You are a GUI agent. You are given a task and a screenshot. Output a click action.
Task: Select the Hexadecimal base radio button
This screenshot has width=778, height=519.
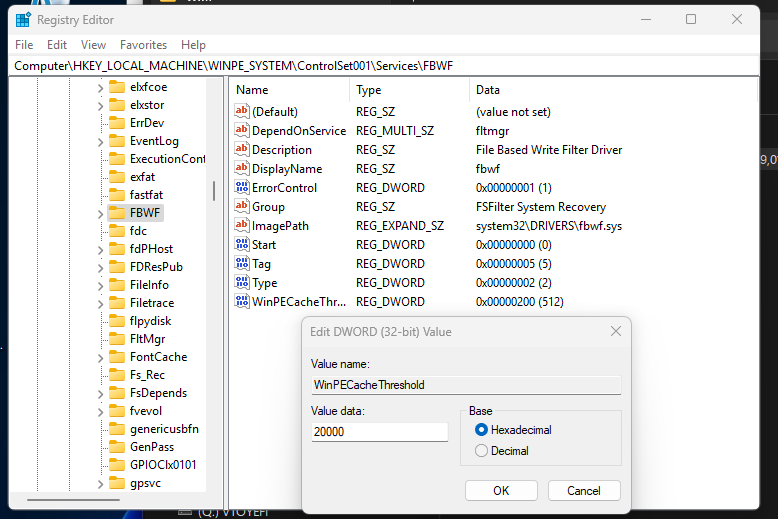[x=481, y=430]
